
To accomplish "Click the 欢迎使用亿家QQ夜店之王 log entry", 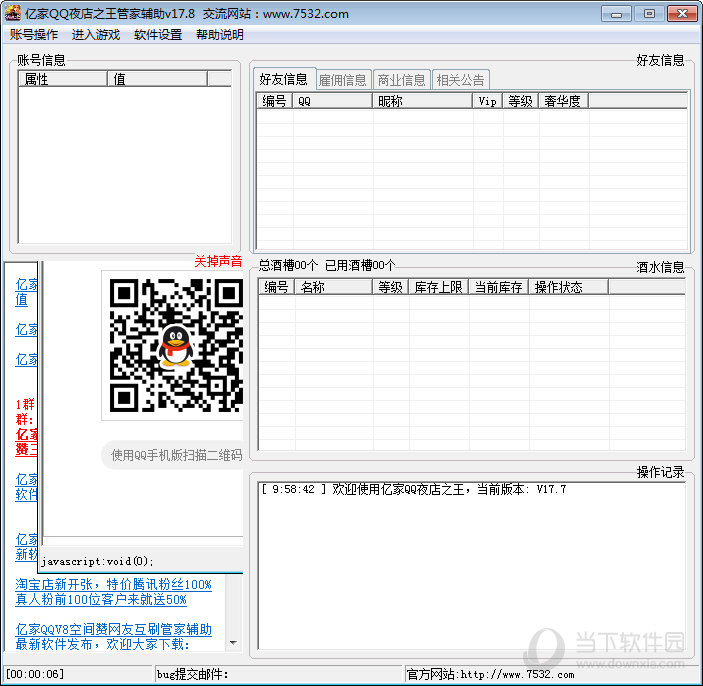I will [x=414, y=489].
